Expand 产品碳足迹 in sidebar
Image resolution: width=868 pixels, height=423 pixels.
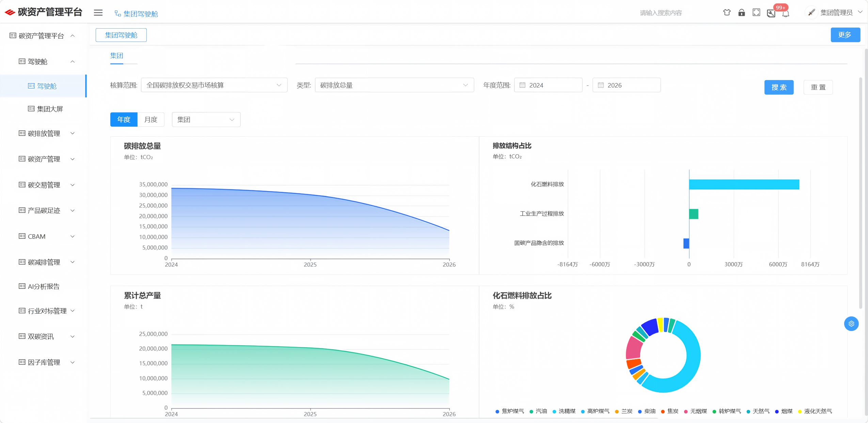[x=43, y=210]
